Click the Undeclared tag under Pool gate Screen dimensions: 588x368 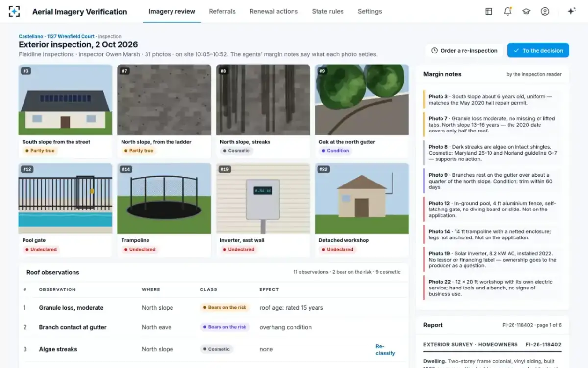pos(41,250)
